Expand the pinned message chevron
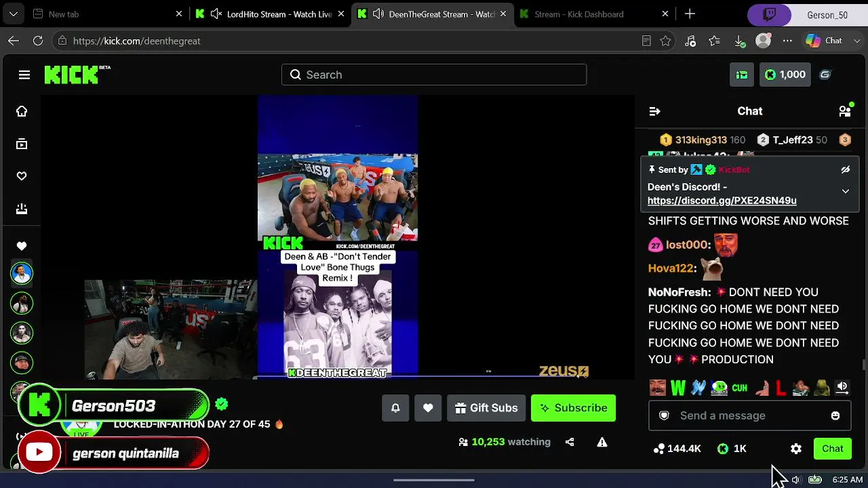 click(846, 192)
